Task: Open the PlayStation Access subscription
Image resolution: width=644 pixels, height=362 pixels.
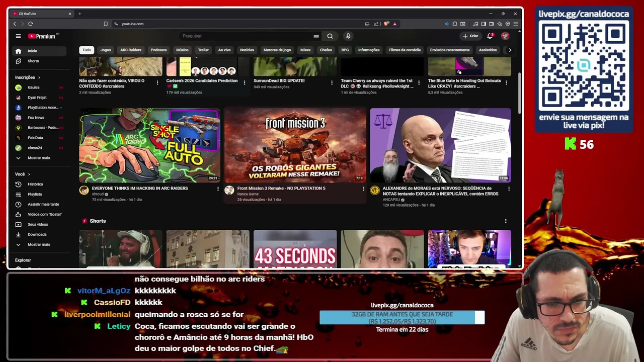Action: (x=39, y=108)
